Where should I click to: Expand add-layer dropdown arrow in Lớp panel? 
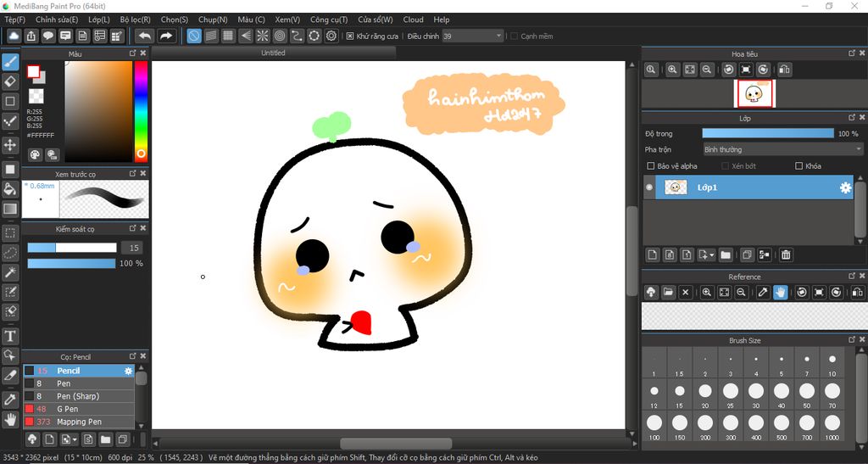click(x=711, y=254)
